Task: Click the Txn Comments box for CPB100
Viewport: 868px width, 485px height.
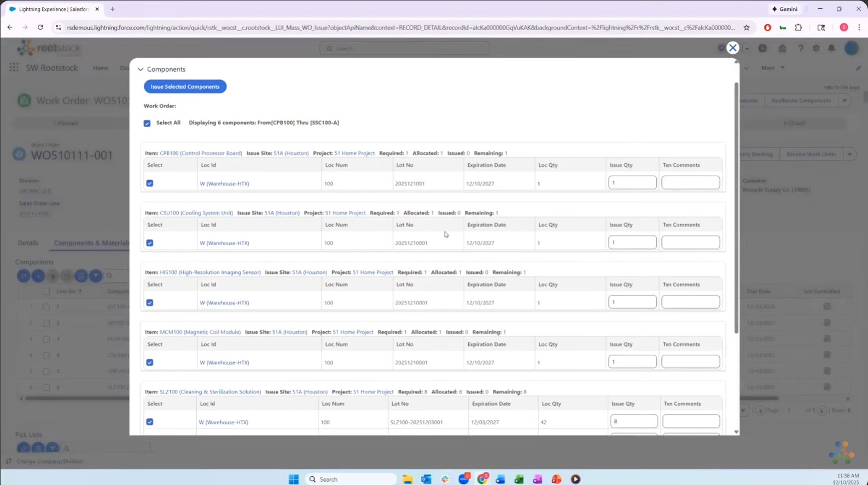Action: coord(691,182)
